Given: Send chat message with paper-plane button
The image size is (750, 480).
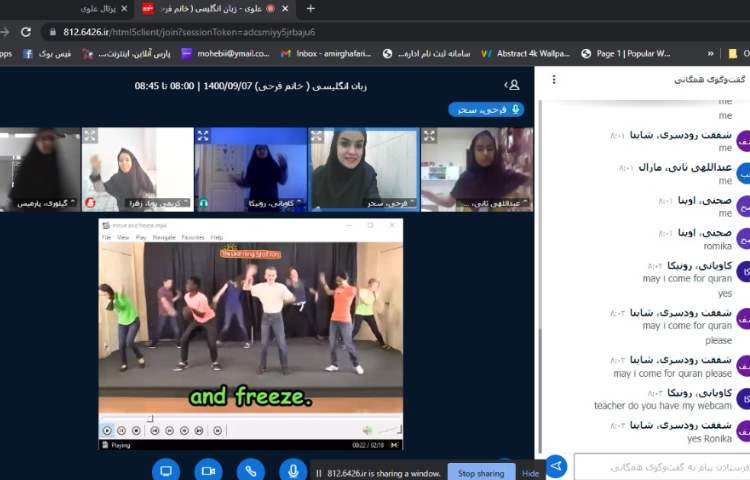Looking at the screenshot, I should [x=556, y=466].
